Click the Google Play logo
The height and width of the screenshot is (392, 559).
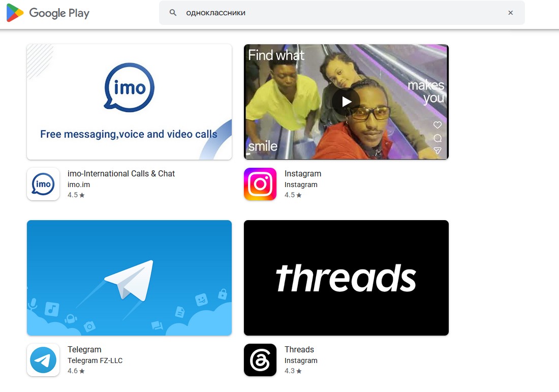click(48, 13)
